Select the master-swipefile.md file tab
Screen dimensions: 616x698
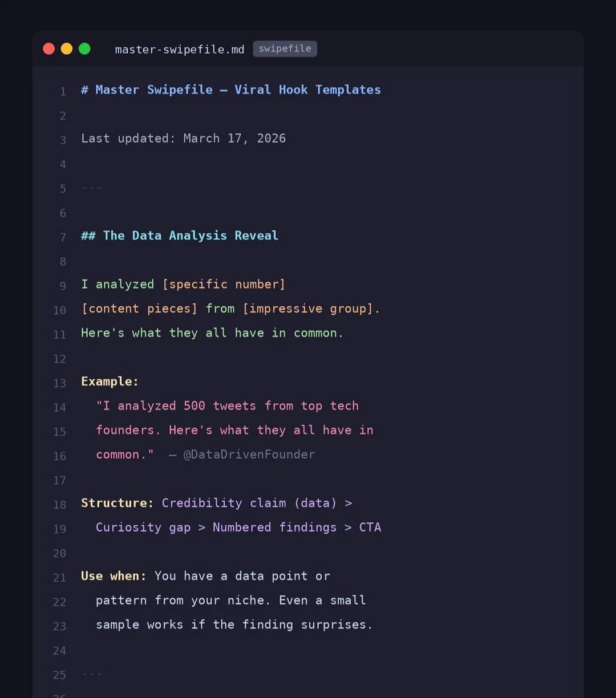click(x=179, y=50)
